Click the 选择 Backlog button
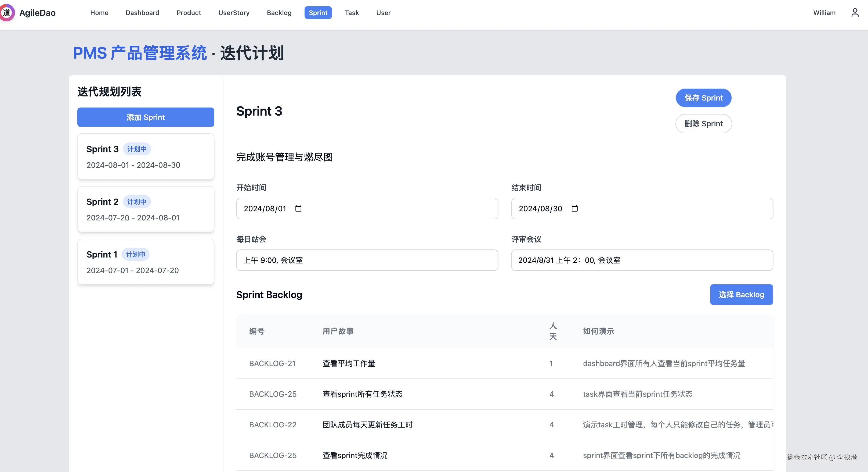This screenshot has height=472, width=868. (741, 294)
